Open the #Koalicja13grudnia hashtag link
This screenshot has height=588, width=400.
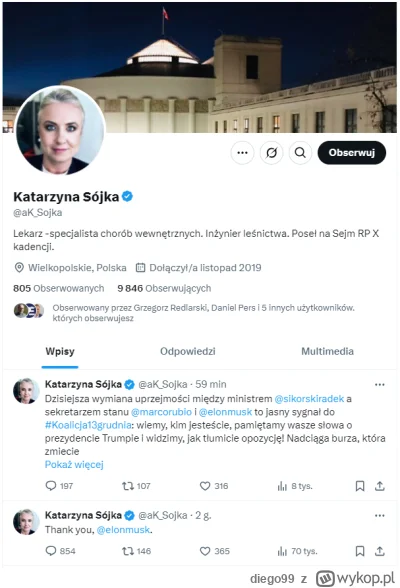pyautogui.click(x=88, y=425)
